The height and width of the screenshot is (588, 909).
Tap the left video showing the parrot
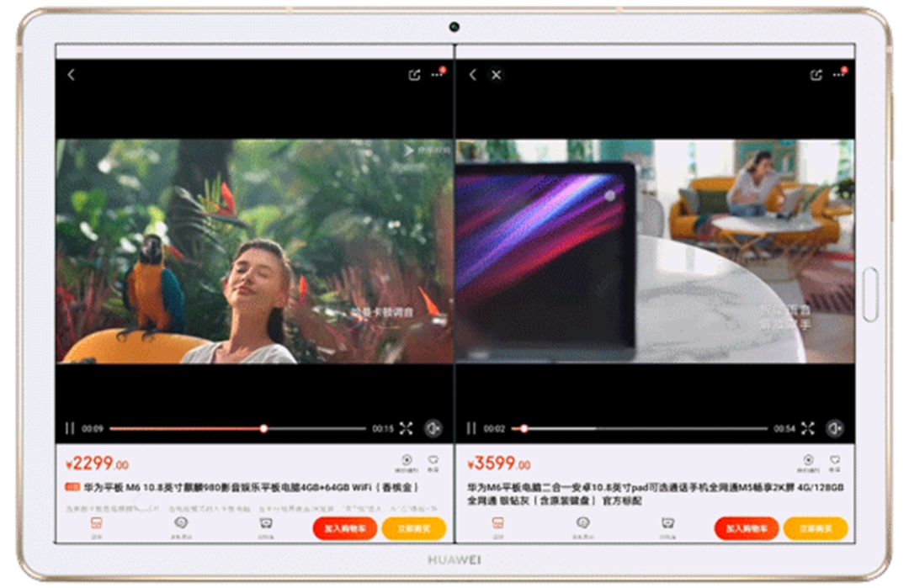coord(254,252)
